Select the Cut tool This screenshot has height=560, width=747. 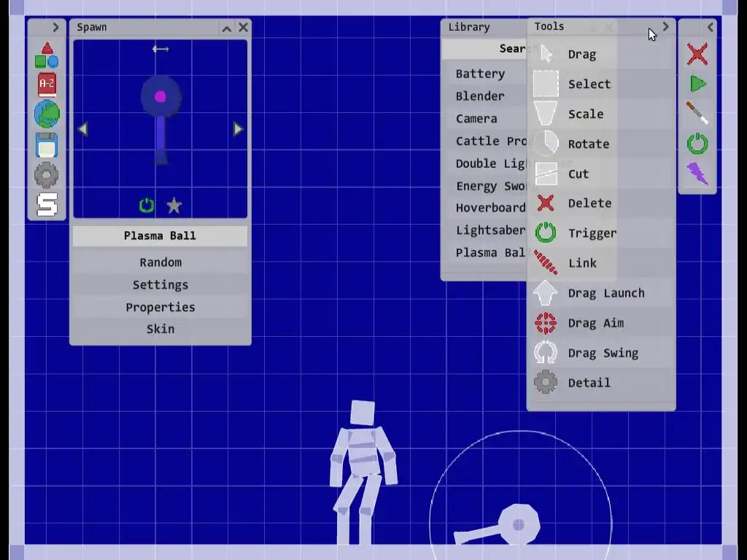click(601, 174)
